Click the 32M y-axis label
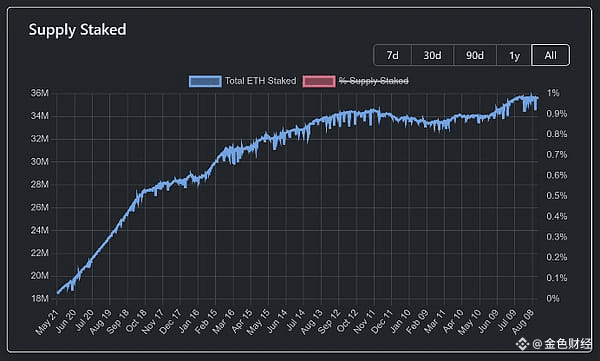600x361 pixels. pos(40,139)
